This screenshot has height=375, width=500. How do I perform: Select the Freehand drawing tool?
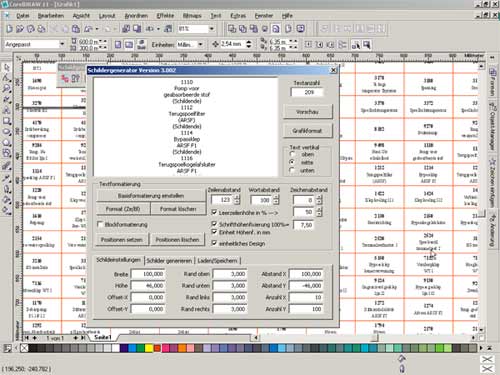pos(7,99)
